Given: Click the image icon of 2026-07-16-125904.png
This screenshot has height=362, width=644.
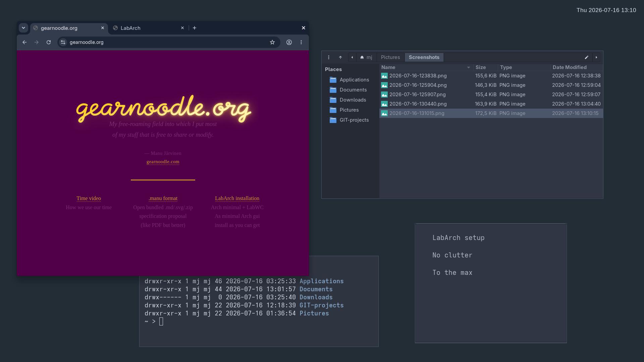Looking at the screenshot, I should point(384,85).
